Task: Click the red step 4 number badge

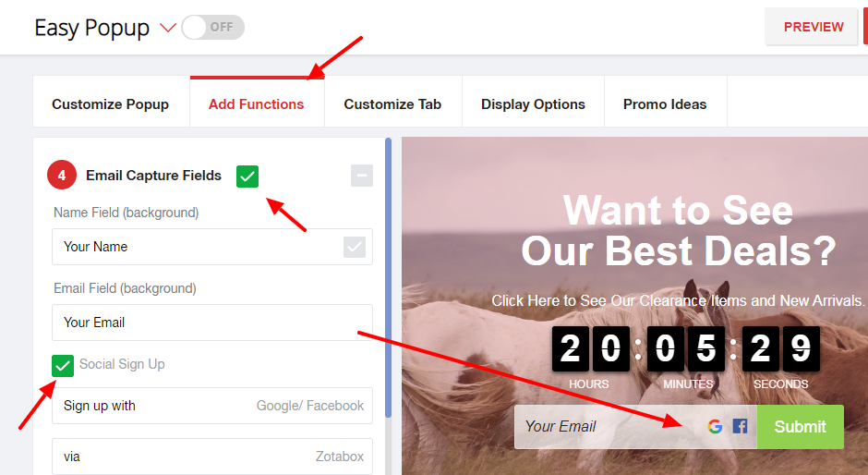Action: 62,176
